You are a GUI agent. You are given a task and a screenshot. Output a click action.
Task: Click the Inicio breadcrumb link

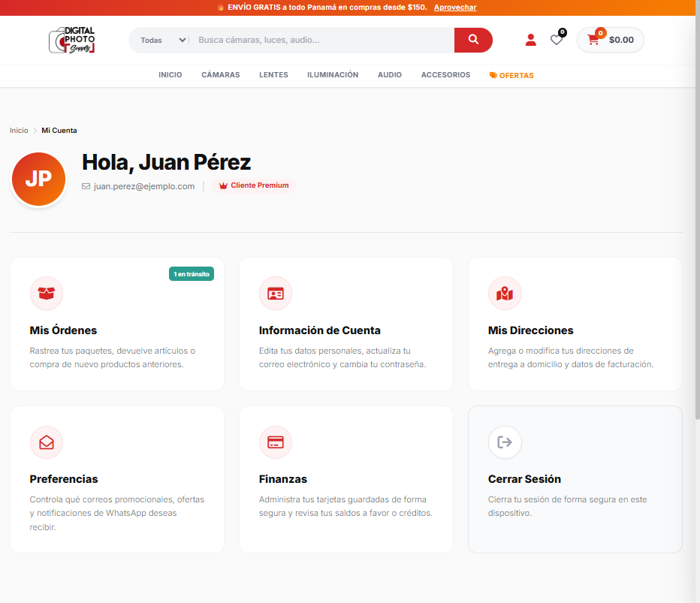19,131
